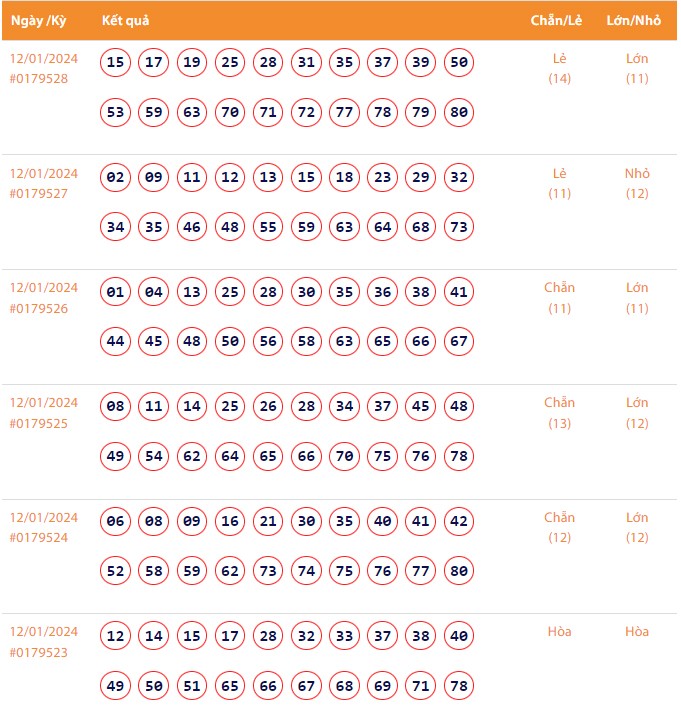Select ball 06 in draw #0179524
Viewport: 681px width, 723px height.
click(x=116, y=522)
